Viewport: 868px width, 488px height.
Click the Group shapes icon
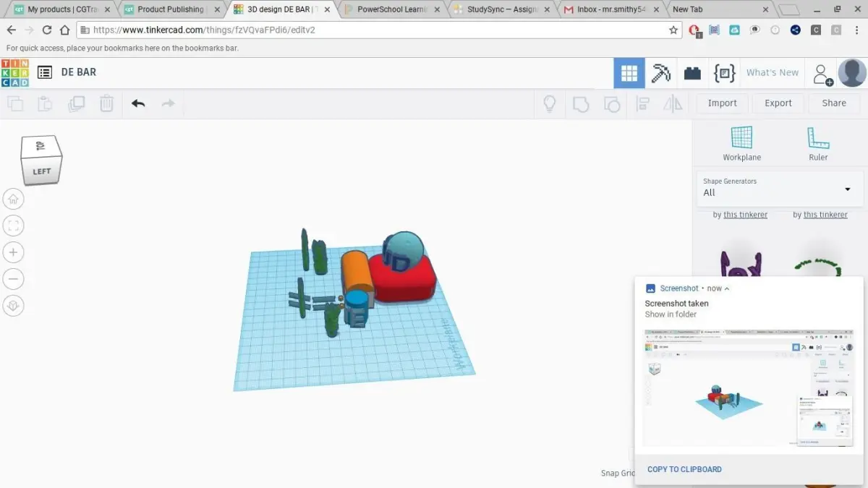[x=581, y=103]
